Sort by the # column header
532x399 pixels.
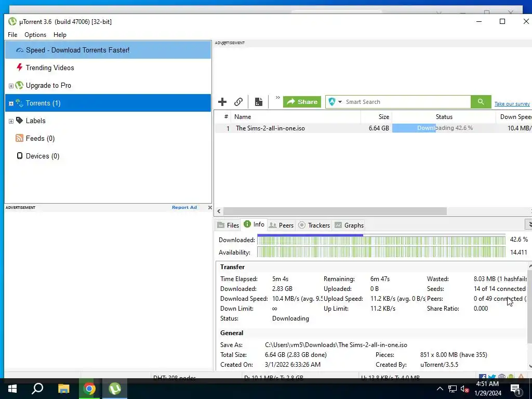223,117
